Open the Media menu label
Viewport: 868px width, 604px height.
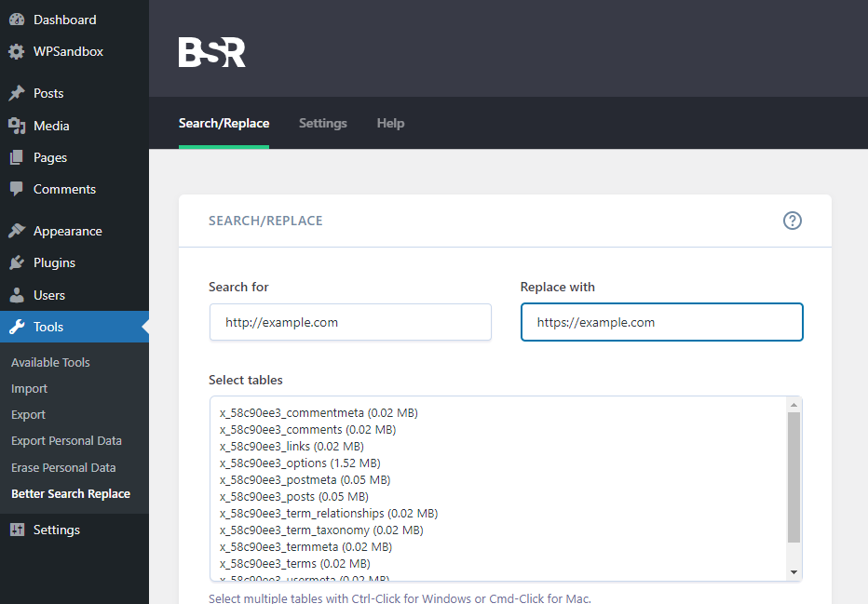(x=51, y=127)
